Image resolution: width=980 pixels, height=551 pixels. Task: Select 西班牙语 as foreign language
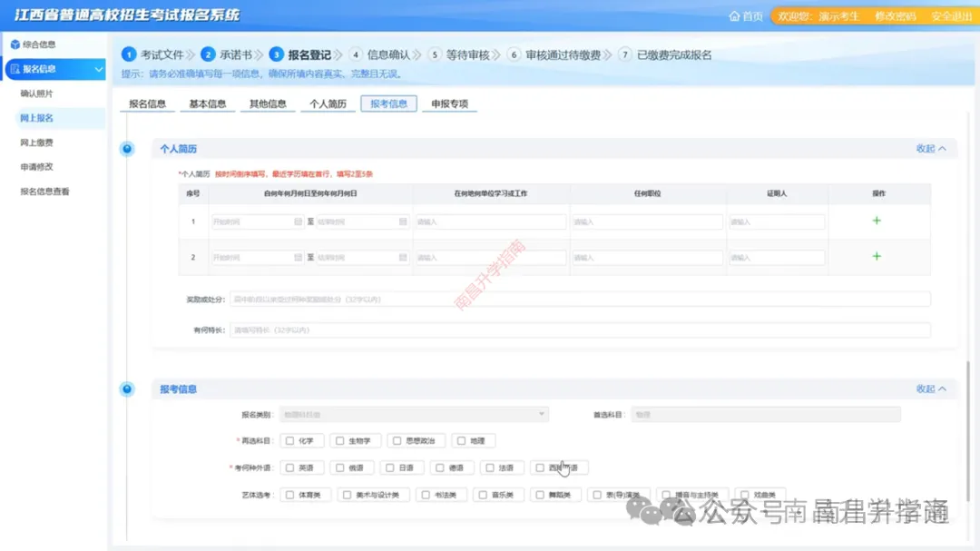coord(539,467)
